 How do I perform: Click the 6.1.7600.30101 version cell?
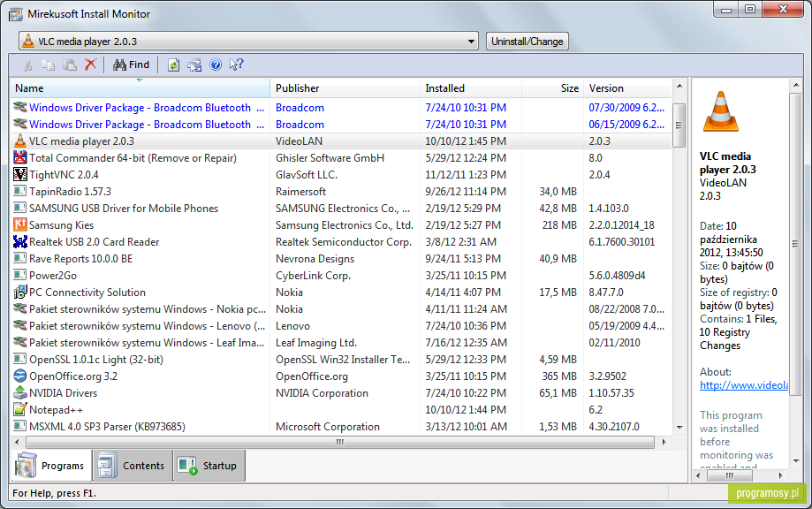[621, 242]
